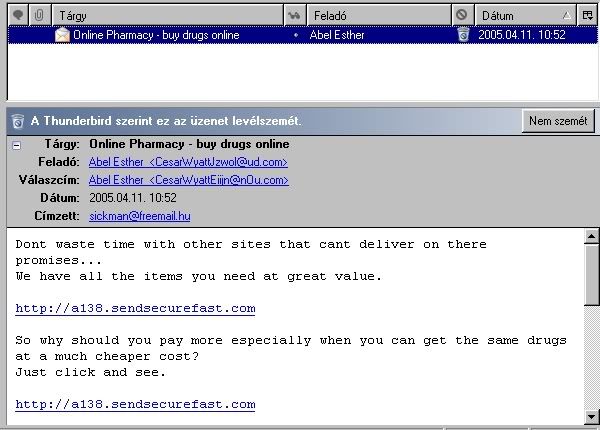Click the attachment paperclip column header
The image size is (600, 430).
pos(39,15)
